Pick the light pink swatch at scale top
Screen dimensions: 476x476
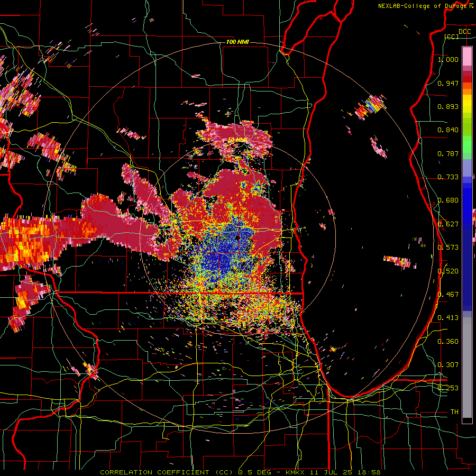(467, 56)
